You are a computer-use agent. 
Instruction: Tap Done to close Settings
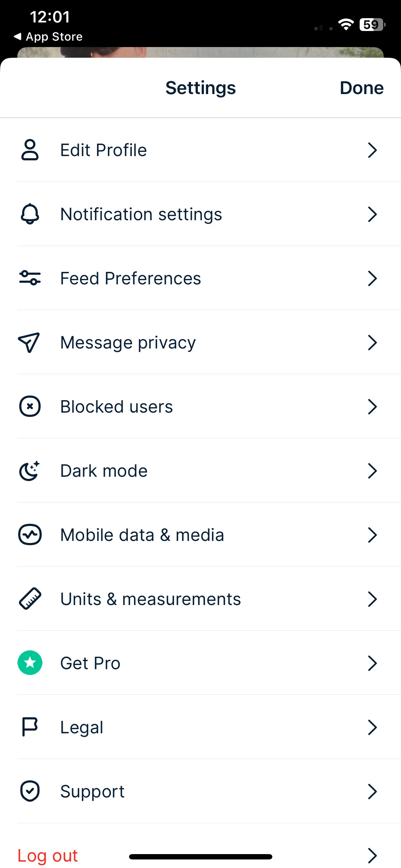(x=361, y=88)
